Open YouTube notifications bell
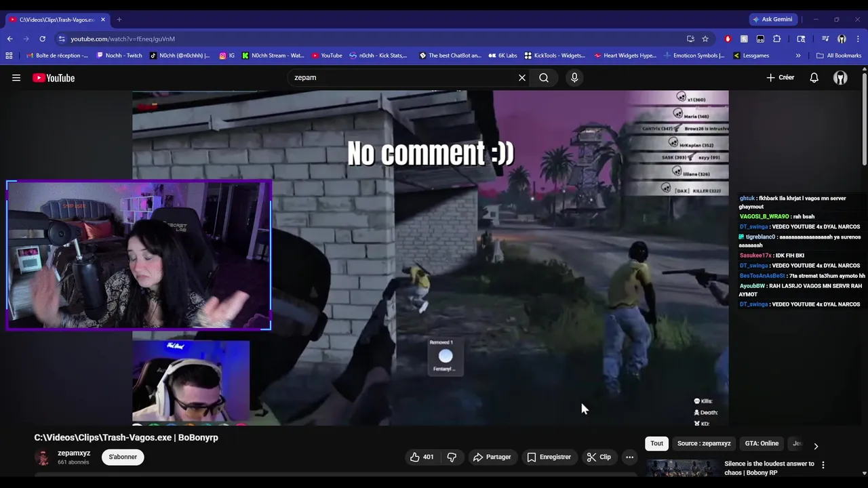 814,78
